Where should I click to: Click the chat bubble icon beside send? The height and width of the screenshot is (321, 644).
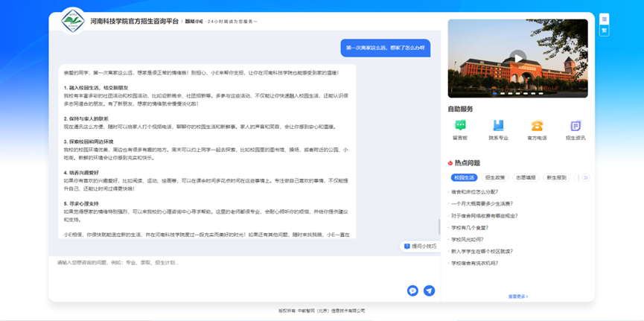pyautogui.click(x=412, y=290)
